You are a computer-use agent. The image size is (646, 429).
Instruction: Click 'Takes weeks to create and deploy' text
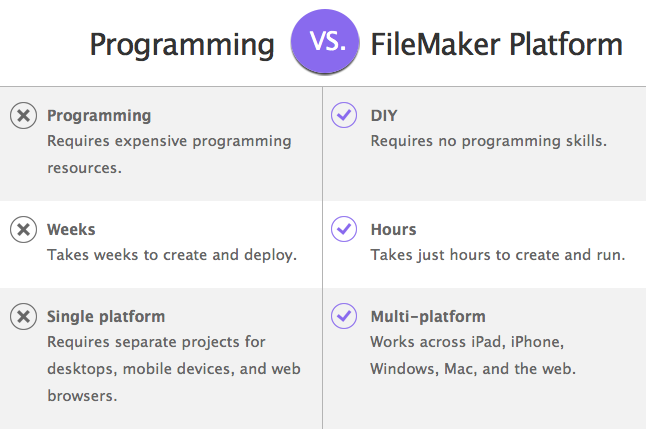tap(172, 255)
